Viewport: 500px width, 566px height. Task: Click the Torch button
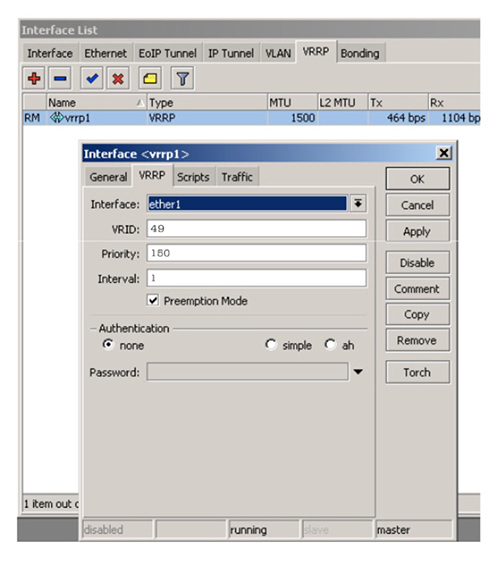[x=418, y=372]
